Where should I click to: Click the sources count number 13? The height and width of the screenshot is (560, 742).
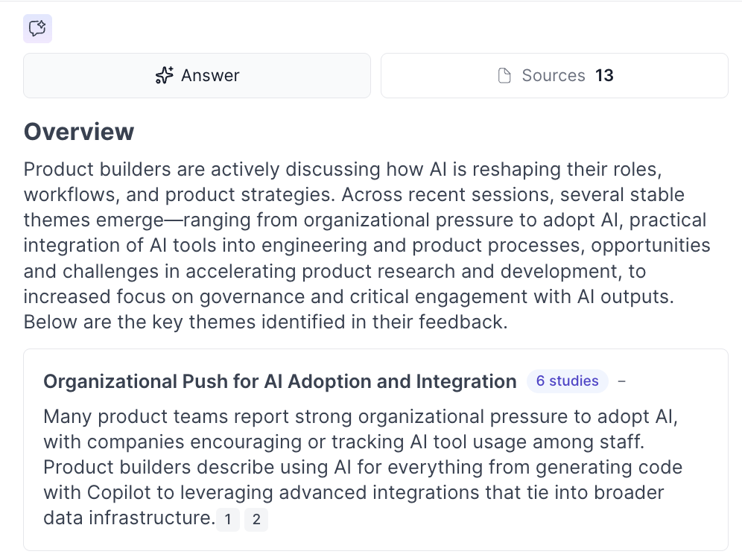click(604, 75)
